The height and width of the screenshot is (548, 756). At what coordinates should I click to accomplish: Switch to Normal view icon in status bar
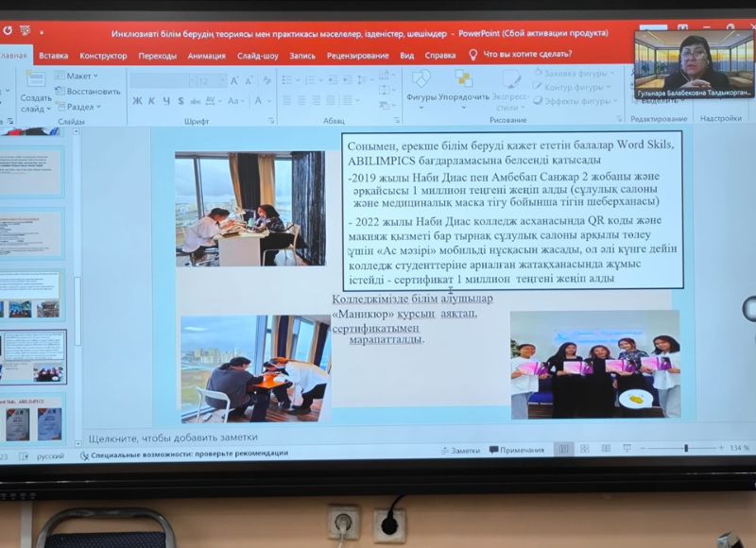click(x=563, y=450)
